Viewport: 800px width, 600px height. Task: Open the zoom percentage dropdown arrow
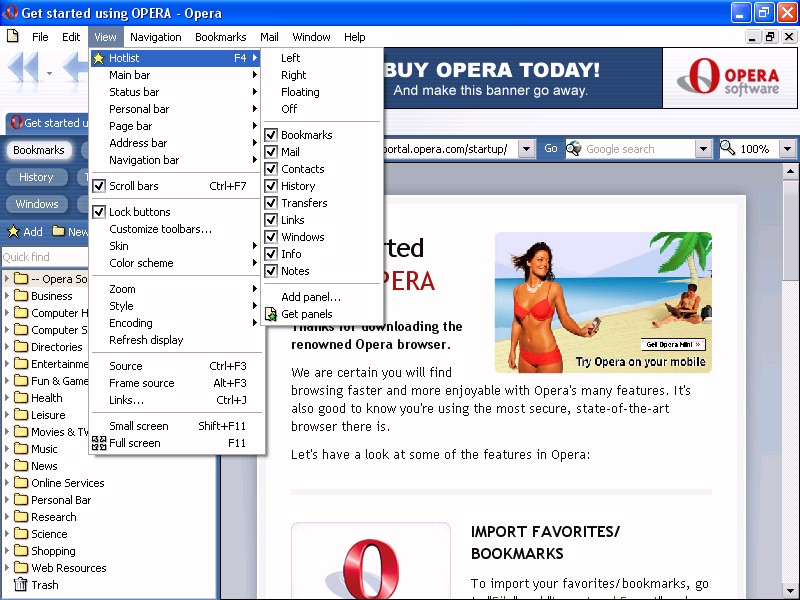click(x=787, y=149)
